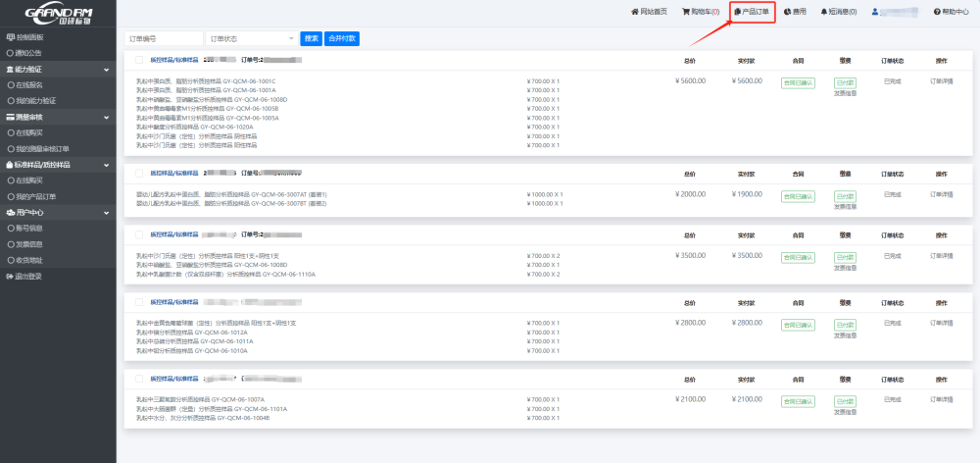Click the 退出登录 logout icon in sidebar
This screenshot has height=463, width=980.
click(x=10, y=277)
